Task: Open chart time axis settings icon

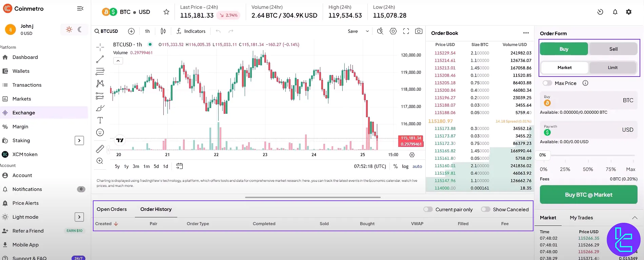Action: click(412, 155)
